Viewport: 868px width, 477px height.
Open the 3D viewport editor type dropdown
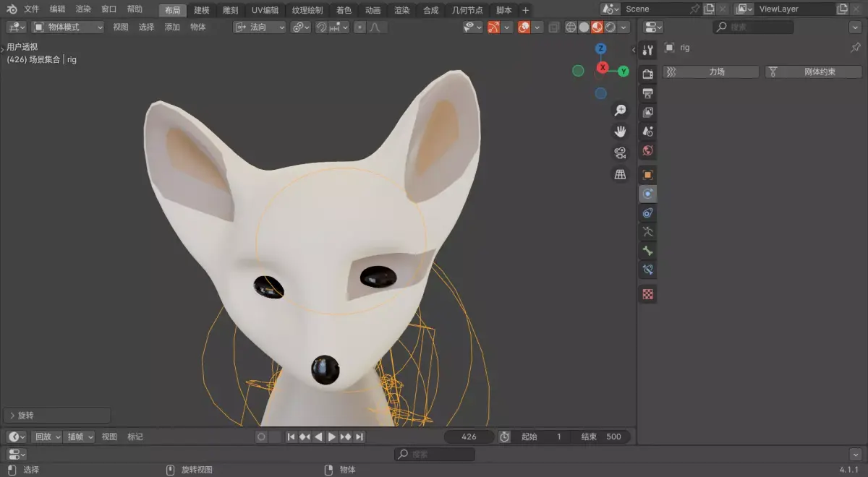[x=17, y=27]
